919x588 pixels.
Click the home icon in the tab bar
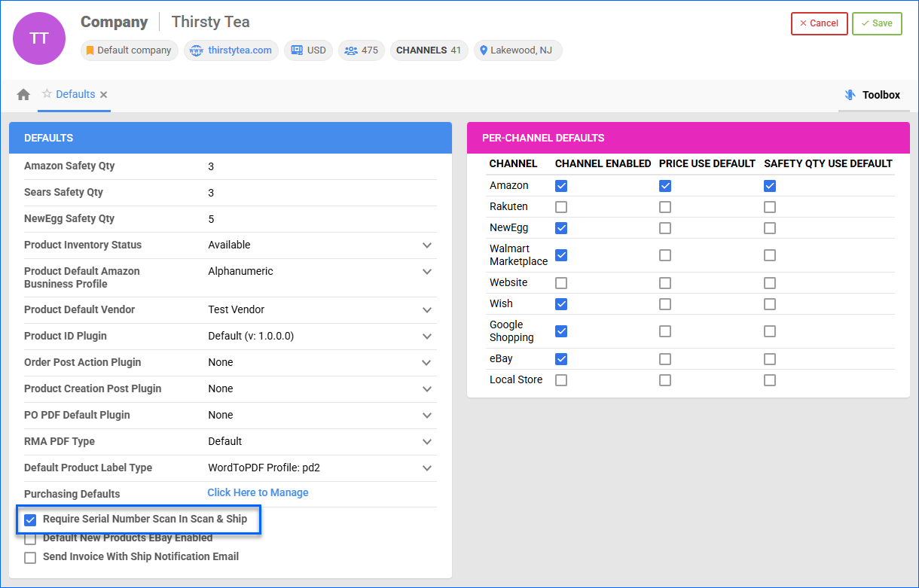pyautogui.click(x=23, y=95)
